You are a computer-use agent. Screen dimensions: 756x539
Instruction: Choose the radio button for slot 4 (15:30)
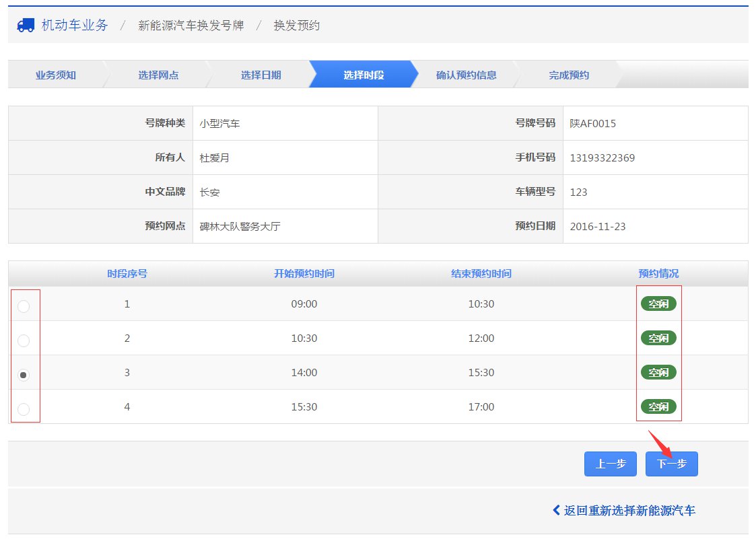click(x=24, y=409)
